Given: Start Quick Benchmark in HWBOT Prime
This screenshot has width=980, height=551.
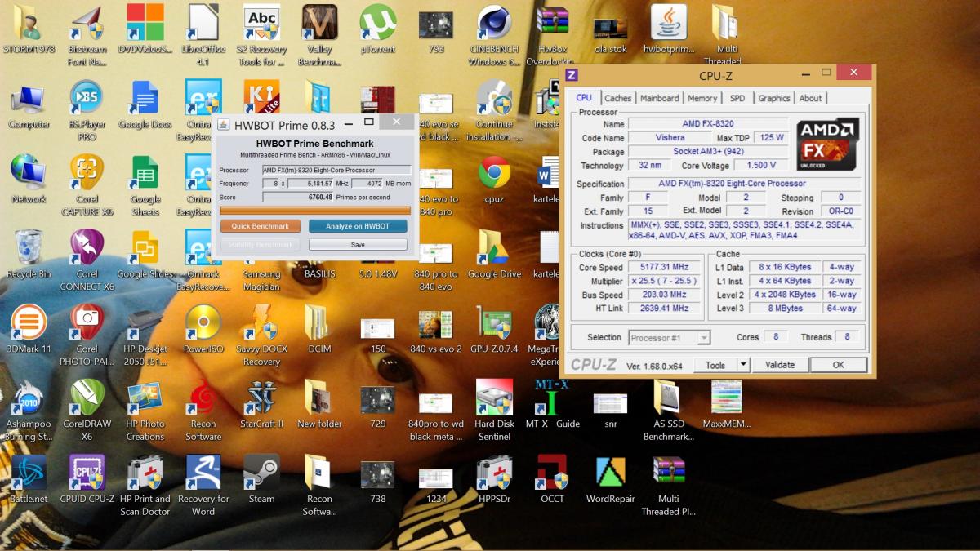Looking at the screenshot, I should click(261, 226).
